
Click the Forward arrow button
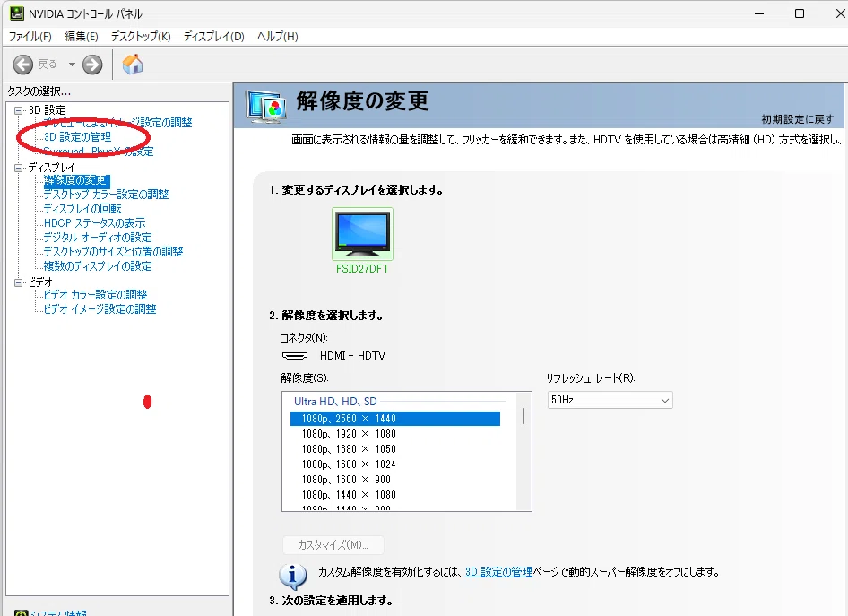point(92,65)
